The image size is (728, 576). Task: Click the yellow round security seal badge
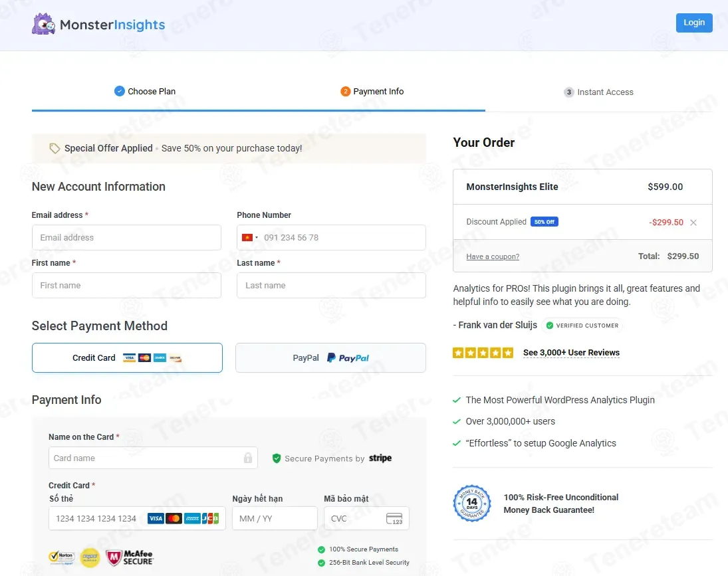(x=90, y=557)
